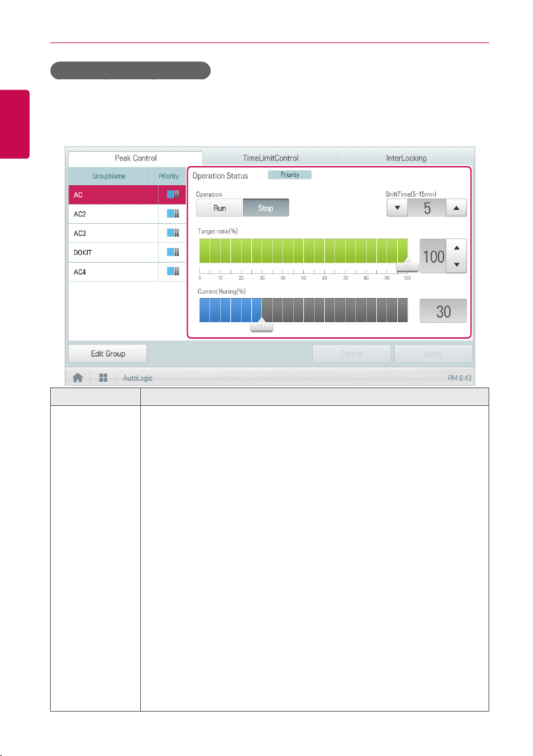The height and width of the screenshot is (756, 533).
Task: Click the green Target ratio bar
Action: pyautogui.click(x=303, y=251)
